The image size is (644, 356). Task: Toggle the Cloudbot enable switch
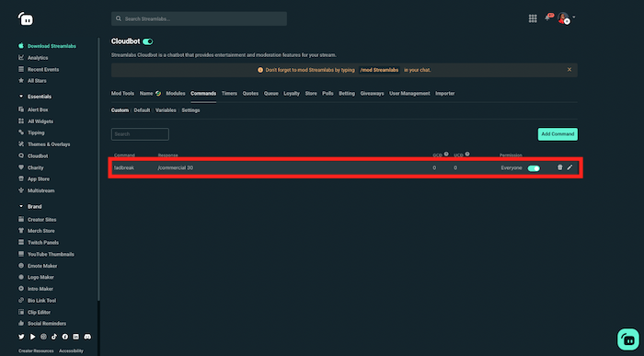pyautogui.click(x=148, y=41)
